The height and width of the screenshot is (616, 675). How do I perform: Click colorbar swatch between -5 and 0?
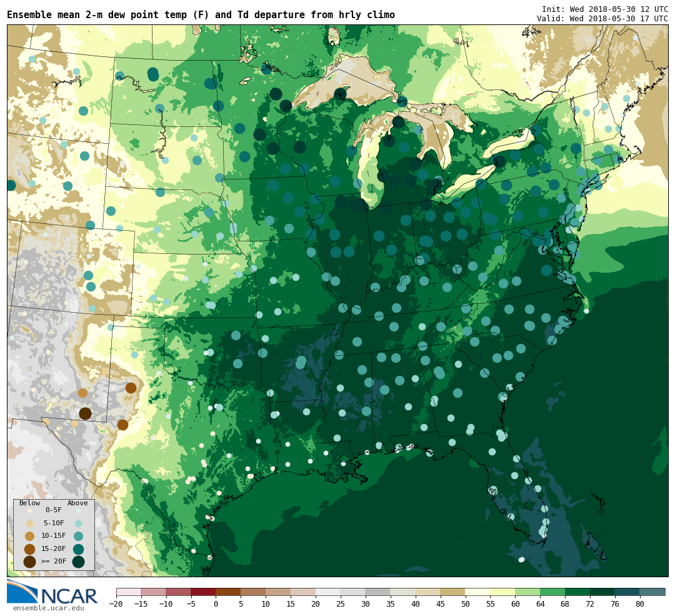pos(203,592)
